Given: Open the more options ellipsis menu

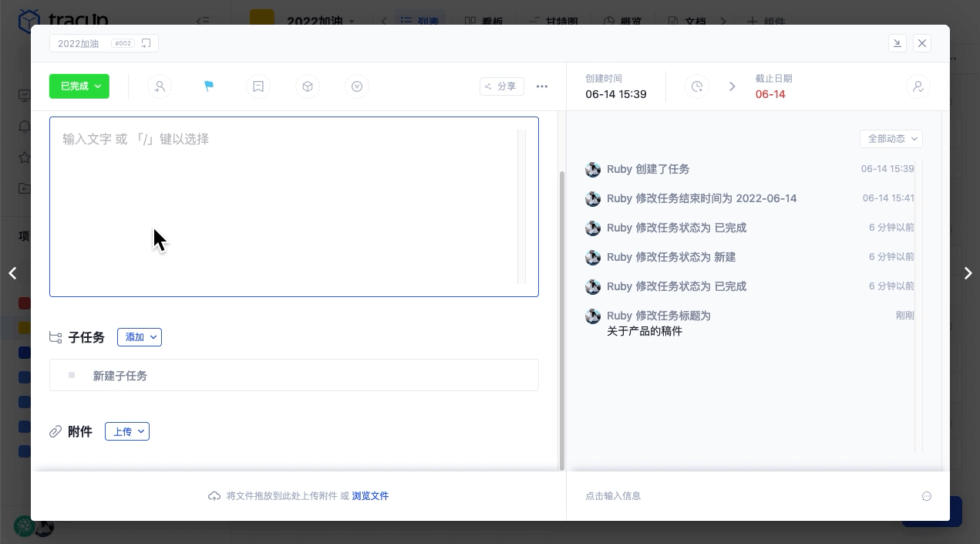Looking at the screenshot, I should (x=542, y=86).
